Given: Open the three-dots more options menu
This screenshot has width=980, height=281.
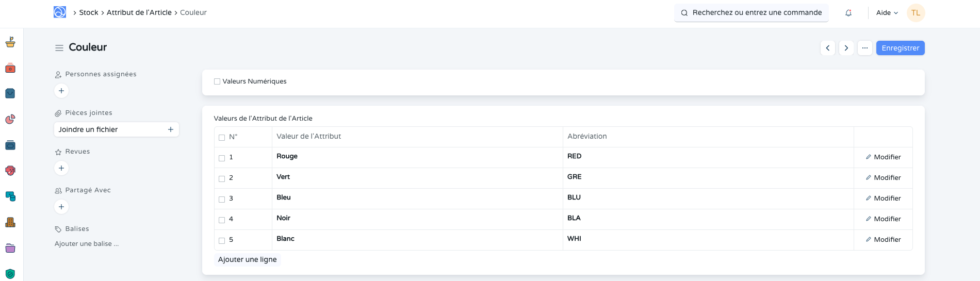Looking at the screenshot, I should click(x=865, y=48).
